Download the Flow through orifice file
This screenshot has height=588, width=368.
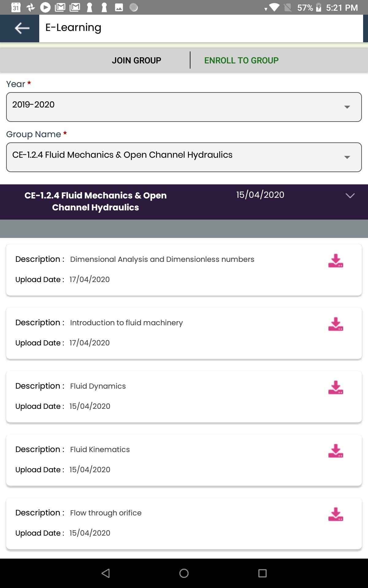(335, 514)
